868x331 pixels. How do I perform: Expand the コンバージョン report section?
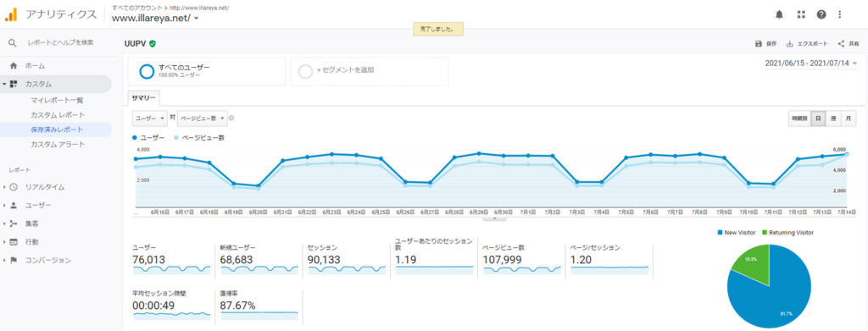pyautogui.click(x=4, y=260)
